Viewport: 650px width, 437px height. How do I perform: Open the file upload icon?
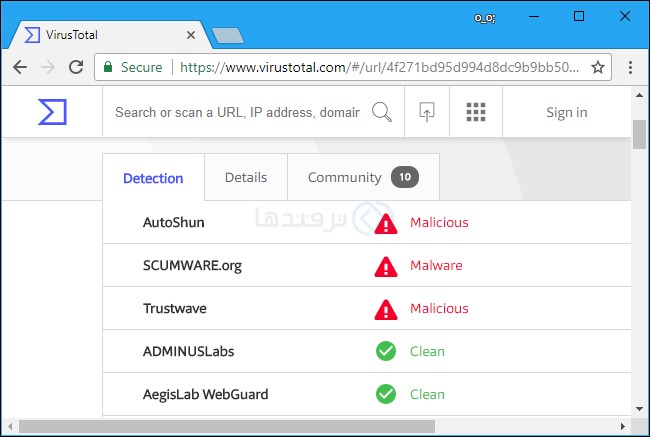pos(427,112)
